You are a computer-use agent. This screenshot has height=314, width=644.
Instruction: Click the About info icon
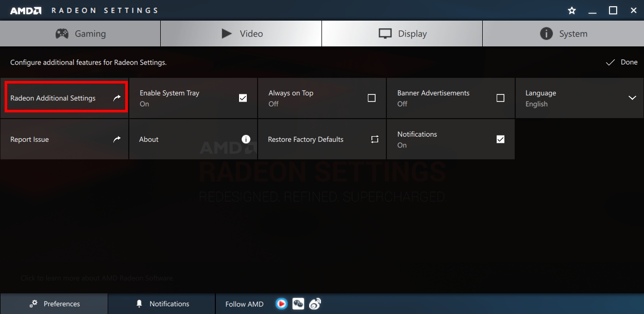click(x=246, y=139)
